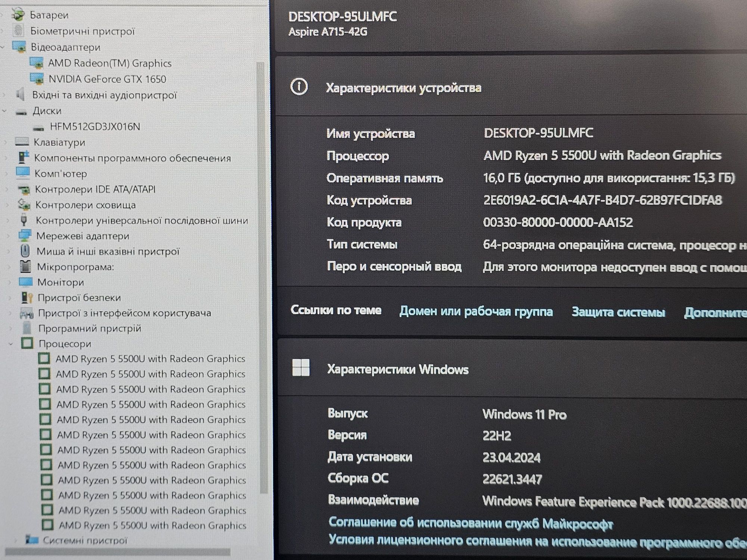
Task: Click the human interface devices icon
Action: [x=27, y=313]
